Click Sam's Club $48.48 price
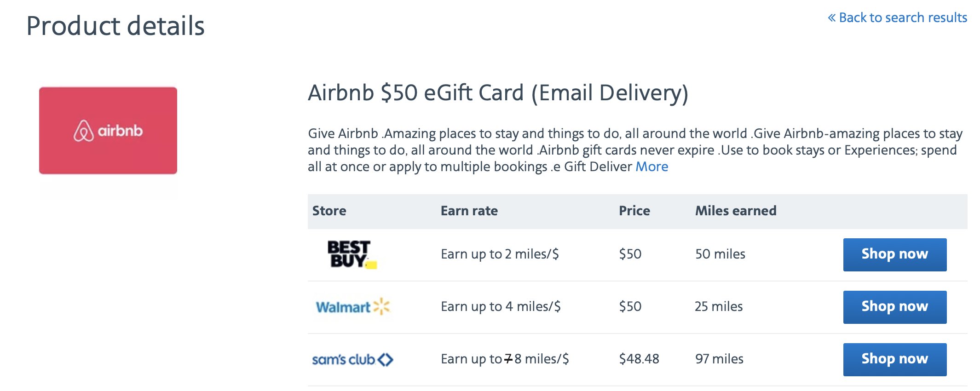This screenshot has width=980, height=391. (639, 359)
